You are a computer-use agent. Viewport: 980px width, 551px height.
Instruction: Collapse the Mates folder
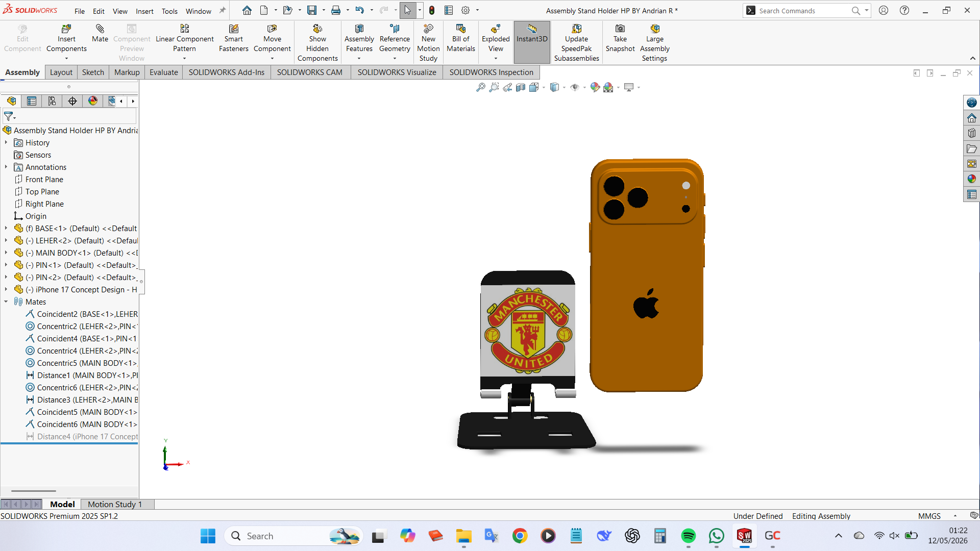[6, 302]
